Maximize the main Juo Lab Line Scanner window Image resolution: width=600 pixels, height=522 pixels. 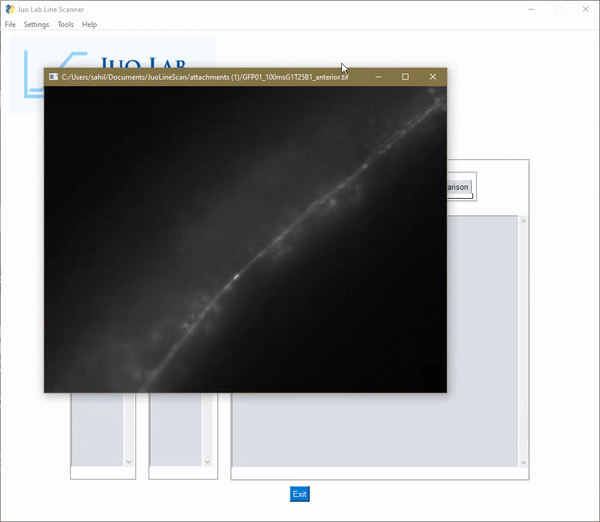[x=557, y=9]
